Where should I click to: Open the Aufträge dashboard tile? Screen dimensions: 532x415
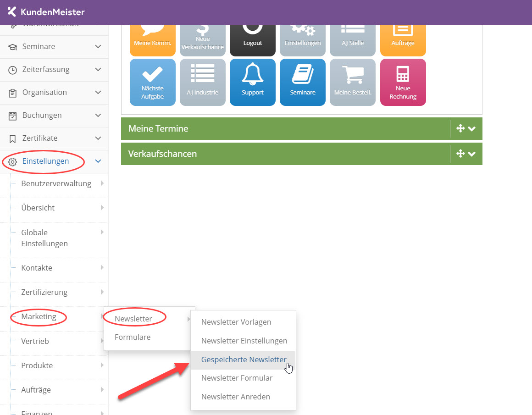[x=403, y=40]
